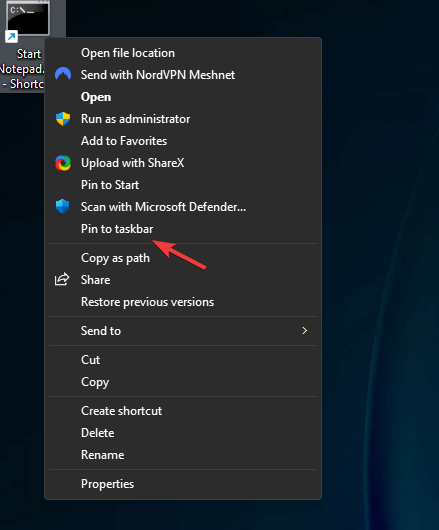Select Cut from context menu
The width and height of the screenshot is (439, 530).
pyautogui.click(x=183, y=360)
